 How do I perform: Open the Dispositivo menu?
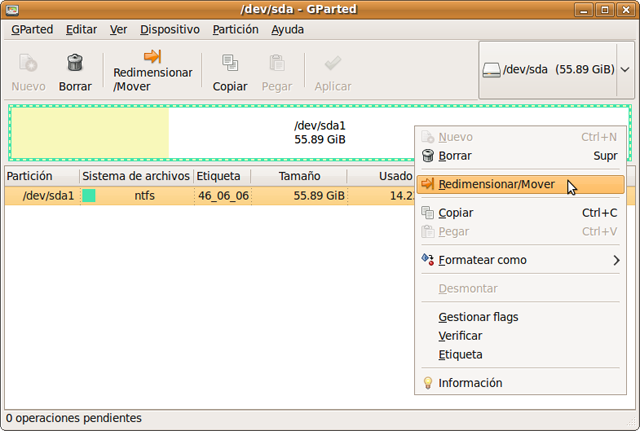point(168,29)
